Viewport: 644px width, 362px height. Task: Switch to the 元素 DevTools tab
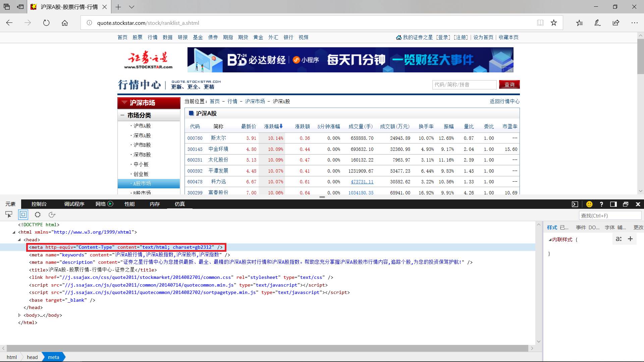click(x=10, y=204)
